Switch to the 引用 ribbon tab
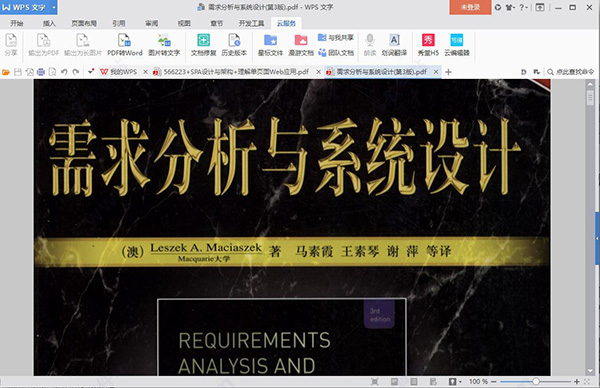 pyautogui.click(x=119, y=23)
